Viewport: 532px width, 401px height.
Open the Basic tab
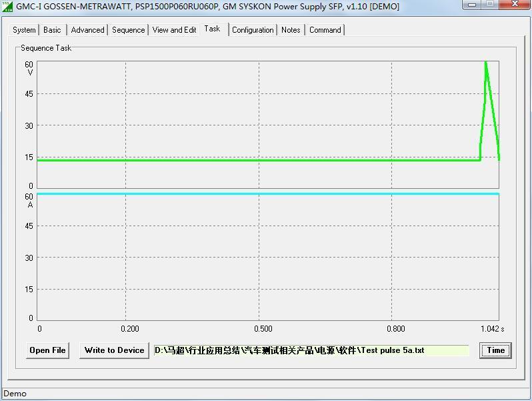(52, 30)
